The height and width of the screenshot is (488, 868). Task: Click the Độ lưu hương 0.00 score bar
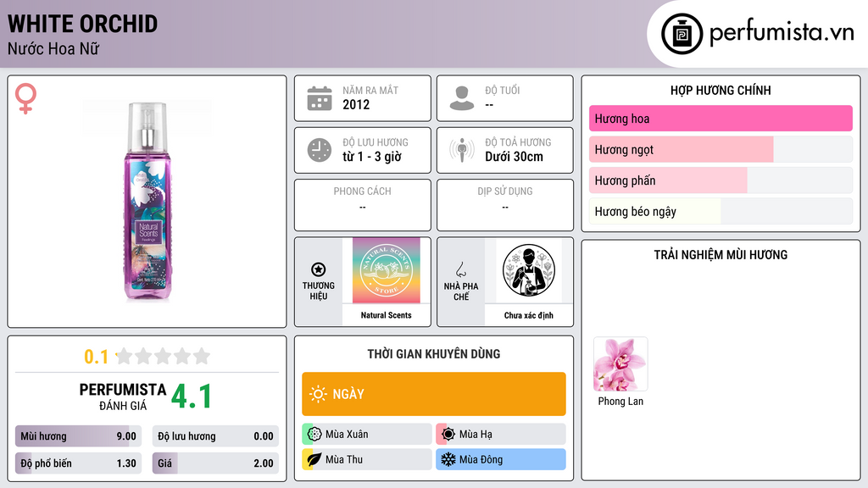pyautogui.click(x=215, y=436)
